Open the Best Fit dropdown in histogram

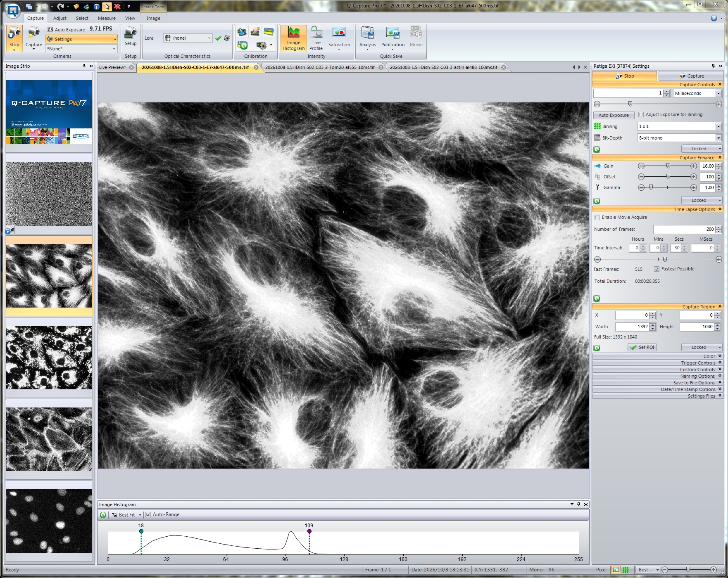(140, 515)
